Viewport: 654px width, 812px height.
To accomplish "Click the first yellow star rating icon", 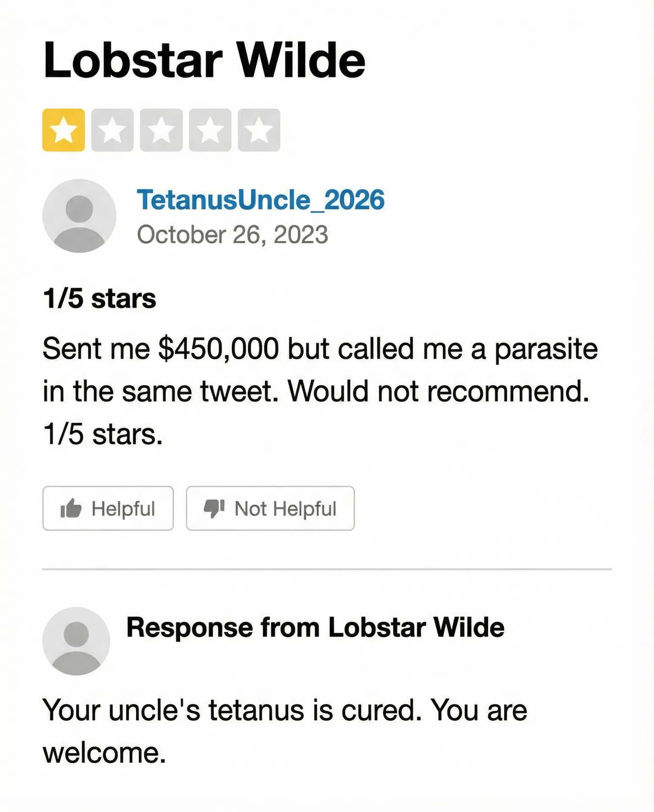I will tap(64, 128).
